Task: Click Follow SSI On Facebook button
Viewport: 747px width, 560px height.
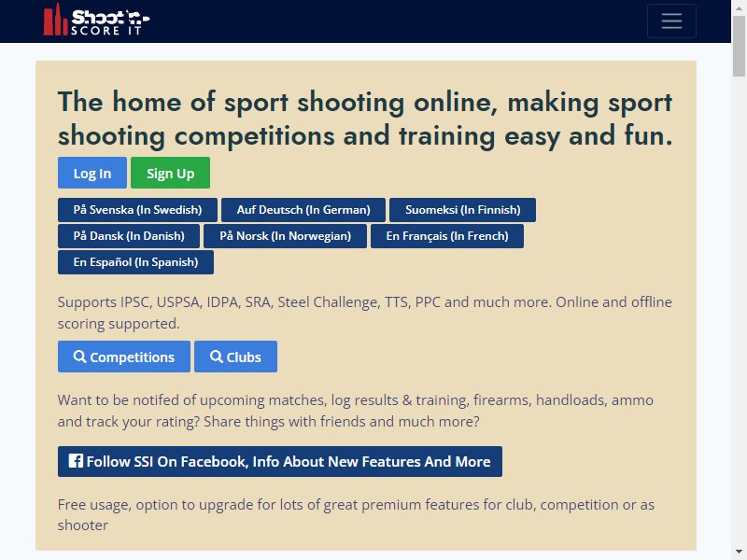Action: [280, 461]
